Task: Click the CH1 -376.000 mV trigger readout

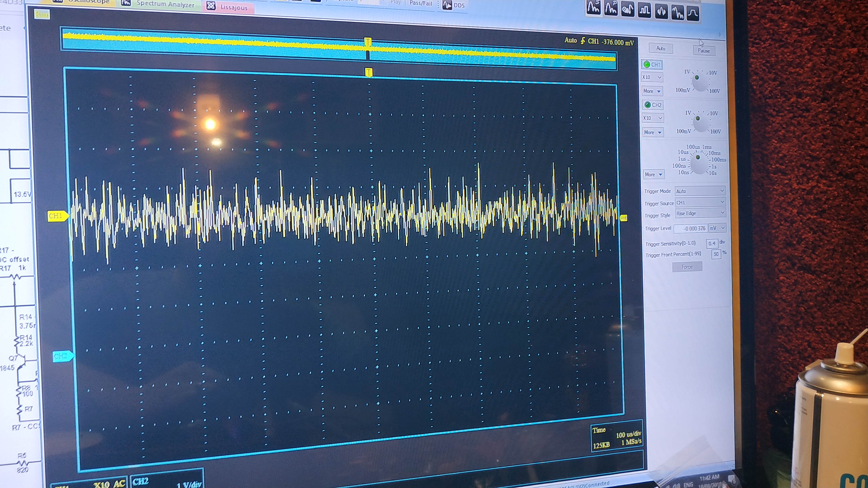Action: click(611, 42)
